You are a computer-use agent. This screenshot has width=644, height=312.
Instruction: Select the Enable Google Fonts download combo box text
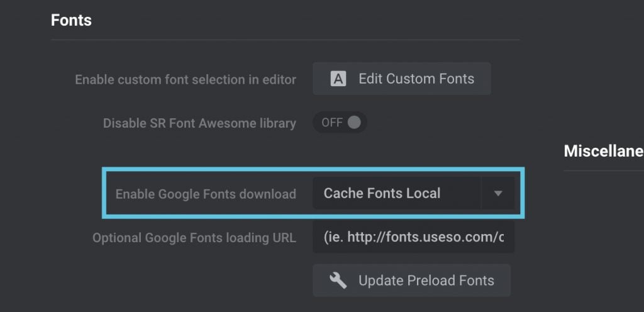(382, 193)
